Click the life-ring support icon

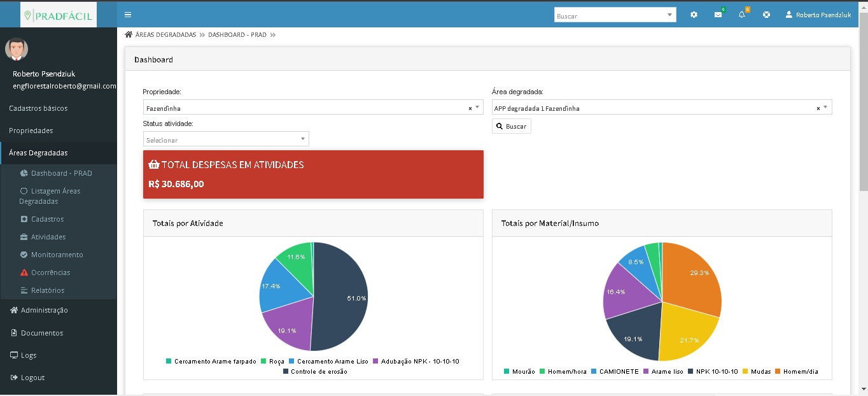766,15
